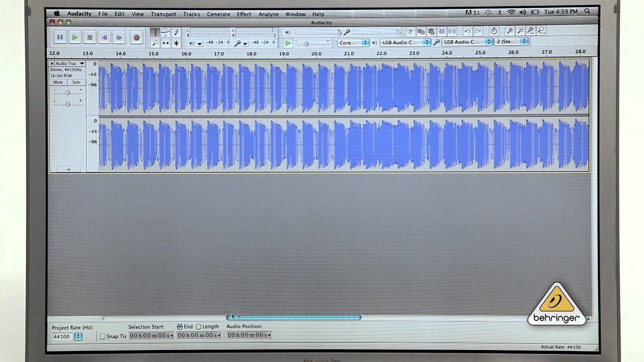The height and width of the screenshot is (362, 644).
Task: Skip to start of the track
Action: (104, 37)
